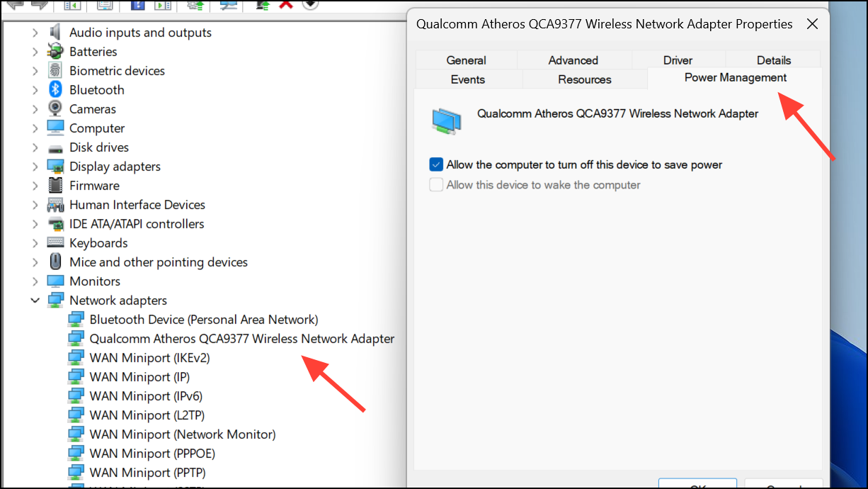The height and width of the screenshot is (489, 868).
Task: Click the Monitors category icon
Action: coord(55,281)
